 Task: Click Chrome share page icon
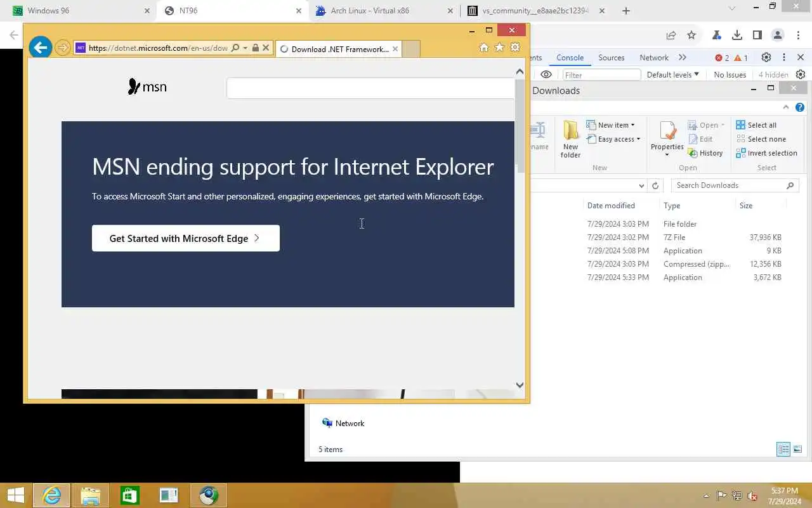[x=671, y=36]
